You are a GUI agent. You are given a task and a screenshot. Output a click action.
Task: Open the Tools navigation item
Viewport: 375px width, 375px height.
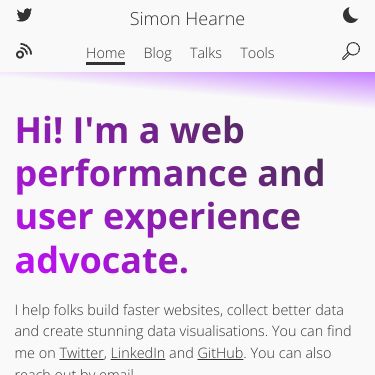[257, 53]
